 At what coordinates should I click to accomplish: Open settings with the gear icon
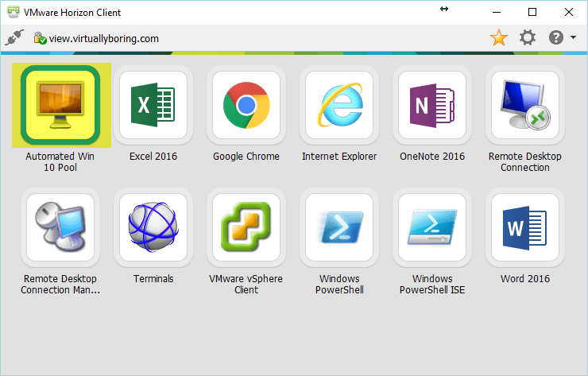[528, 37]
